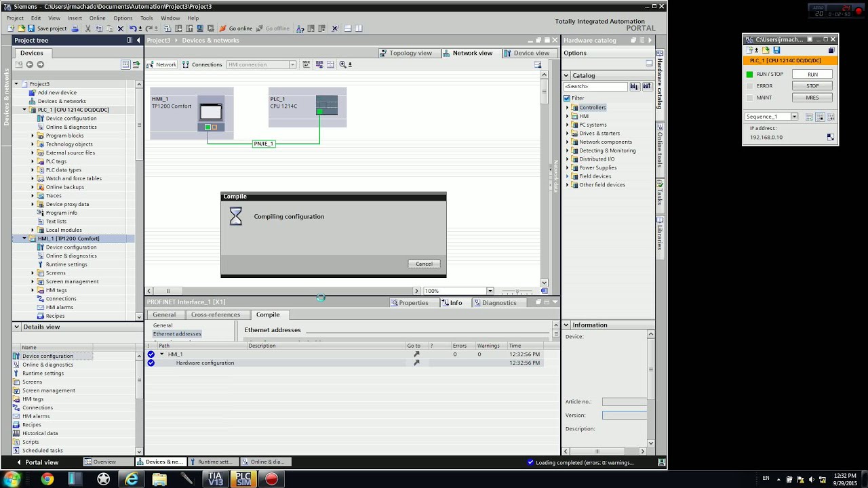Open Sequence_1 dropdown in PLCSIM
868x488 pixels.
[795, 117]
